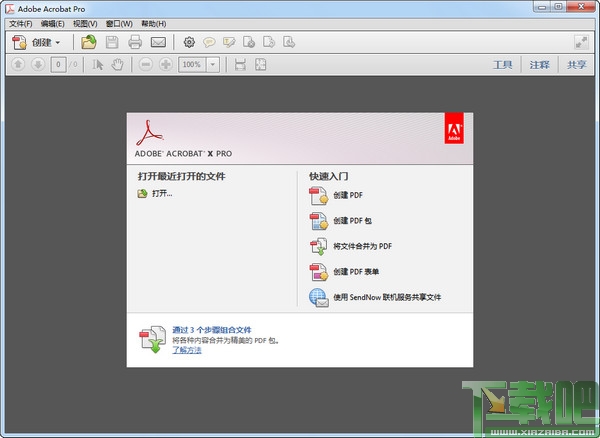Open the Help (帮助) menu
Image resolution: width=600 pixels, height=438 pixels.
[x=154, y=23]
